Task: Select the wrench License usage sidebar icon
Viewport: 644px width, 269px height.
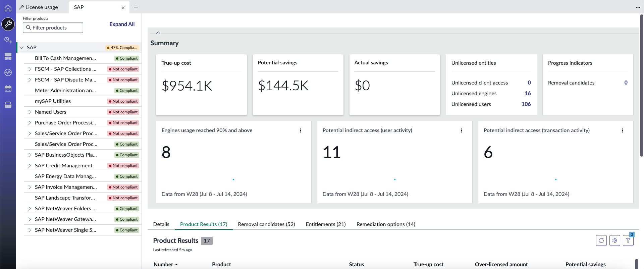Action: tap(8, 24)
